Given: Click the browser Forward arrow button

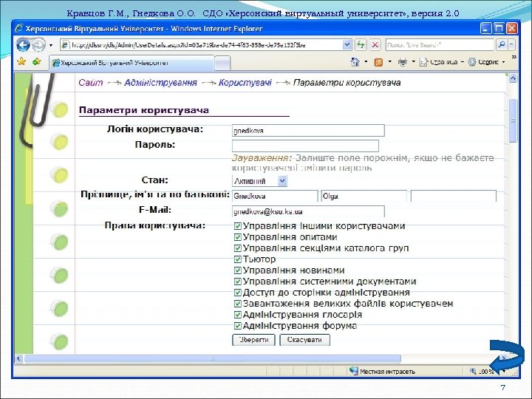Looking at the screenshot, I should click(x=38, y=45).
